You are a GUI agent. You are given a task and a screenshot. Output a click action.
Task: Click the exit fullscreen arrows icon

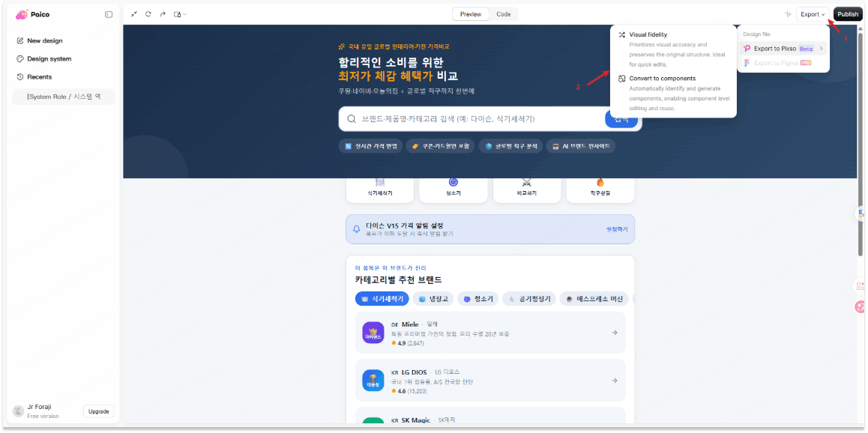134,13
